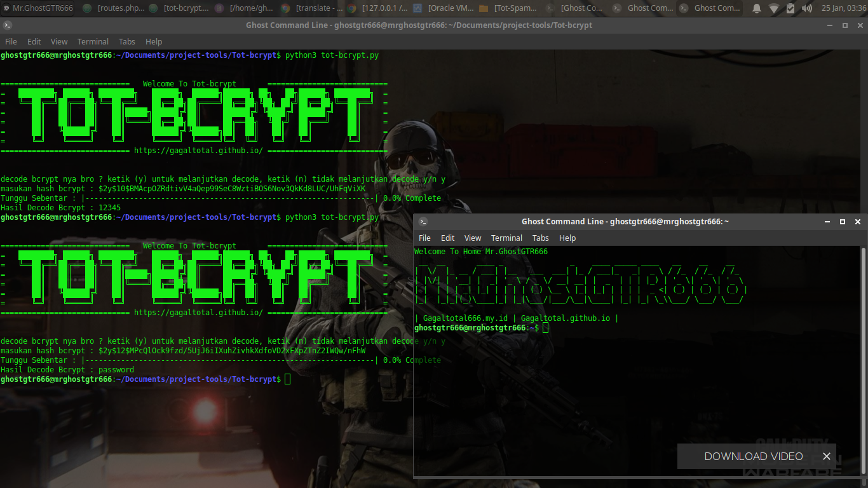This screenshot has width=868, height=488.
Task: Click https://gagaltotal.github.io/ under the upper banner
Action: (x=198, y=151)
